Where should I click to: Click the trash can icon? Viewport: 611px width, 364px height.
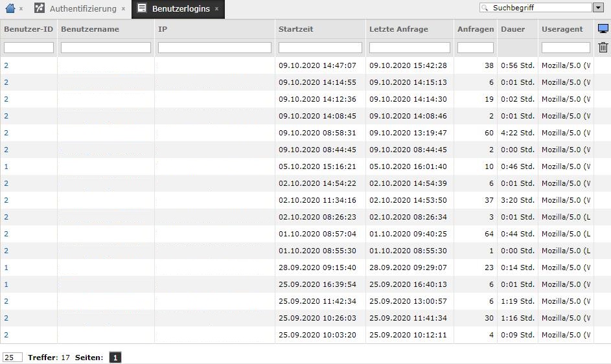pyautogui.click(x=603, y=47)
